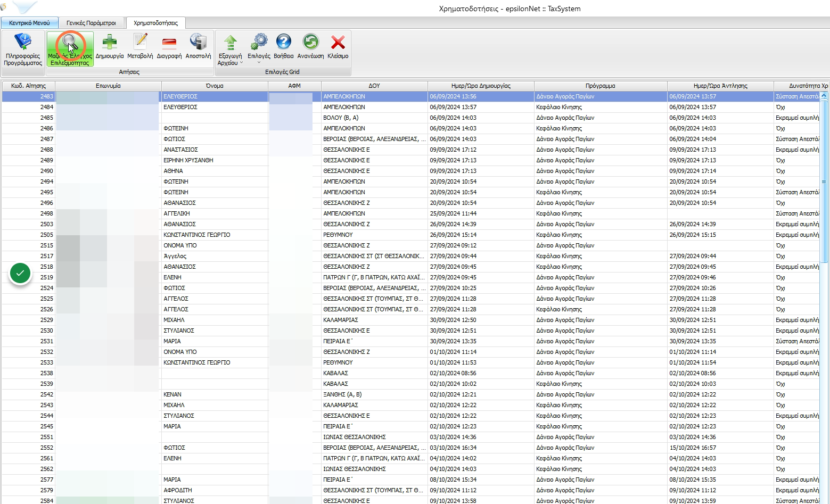This screenshot has height=504, width=830.
Task: Click the vertical scrollbar up arrow
Action: pos(824,96)
